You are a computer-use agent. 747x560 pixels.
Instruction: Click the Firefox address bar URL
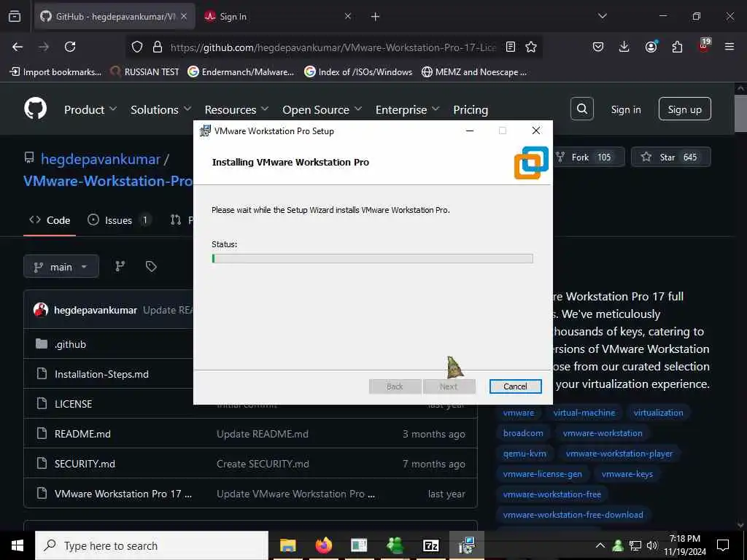333,47
